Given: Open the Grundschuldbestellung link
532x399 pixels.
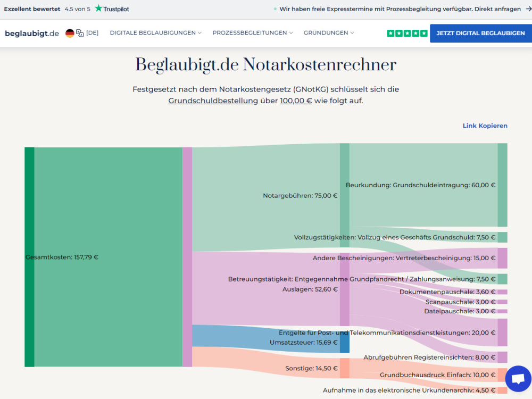Looking at the screenshot, I should click(213, 101).
